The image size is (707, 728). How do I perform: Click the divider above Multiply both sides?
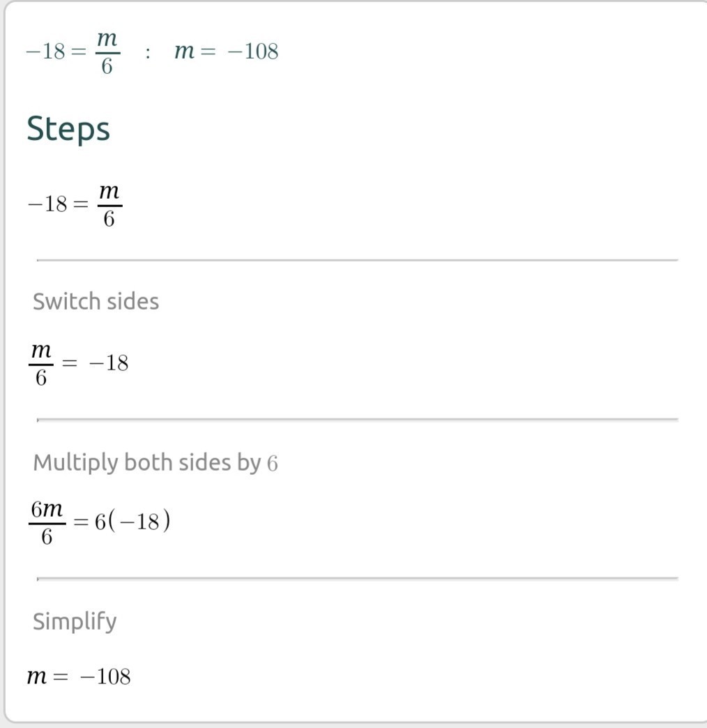point(358,420)
